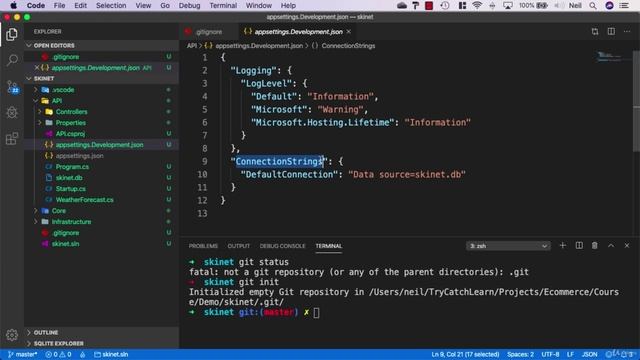Click cursor position Ln 9, Col 21
Viewport: 640px width, 360px height.
465,354
